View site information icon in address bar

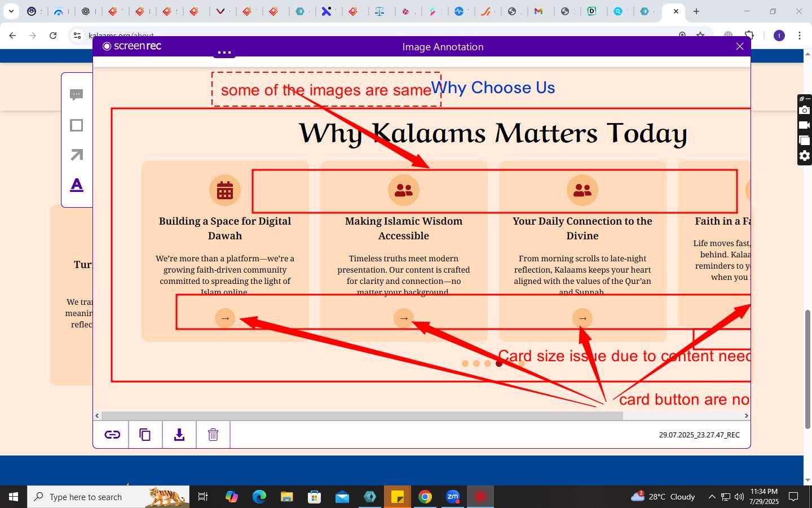[x=77, y=36]
